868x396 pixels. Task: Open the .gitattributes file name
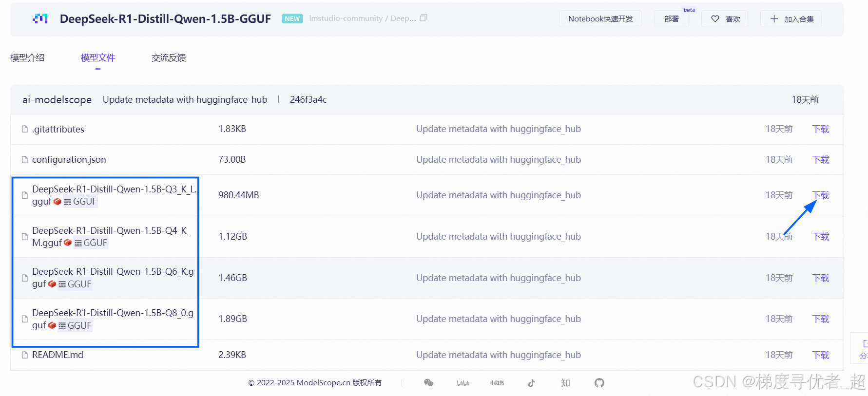pyautogui.click(x=58, y=129)
